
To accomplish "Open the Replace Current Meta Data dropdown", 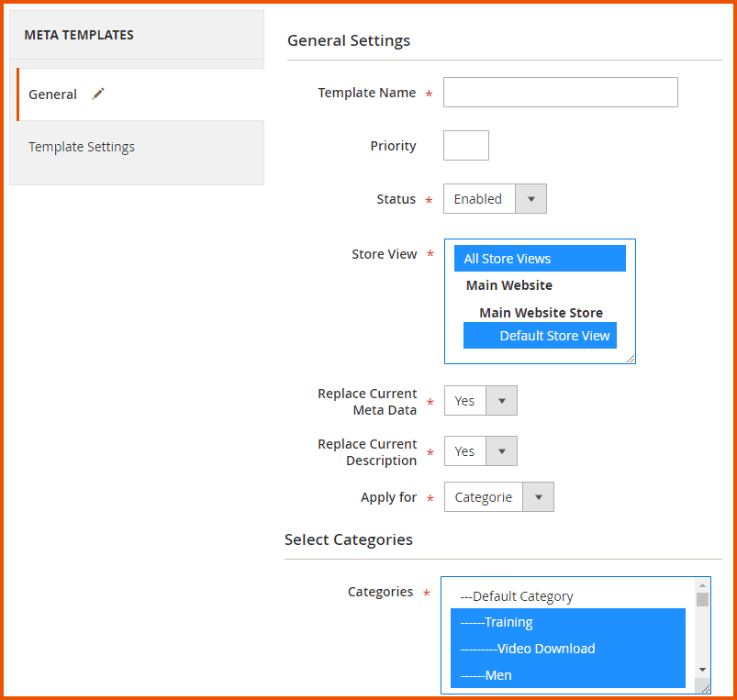I will pyautogui.click(x=501, y=400).
